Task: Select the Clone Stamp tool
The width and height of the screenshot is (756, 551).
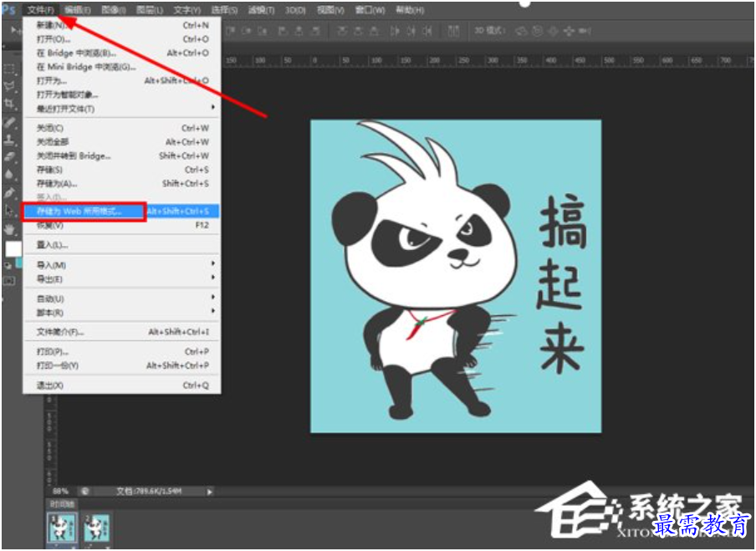Action: [9, 140]
